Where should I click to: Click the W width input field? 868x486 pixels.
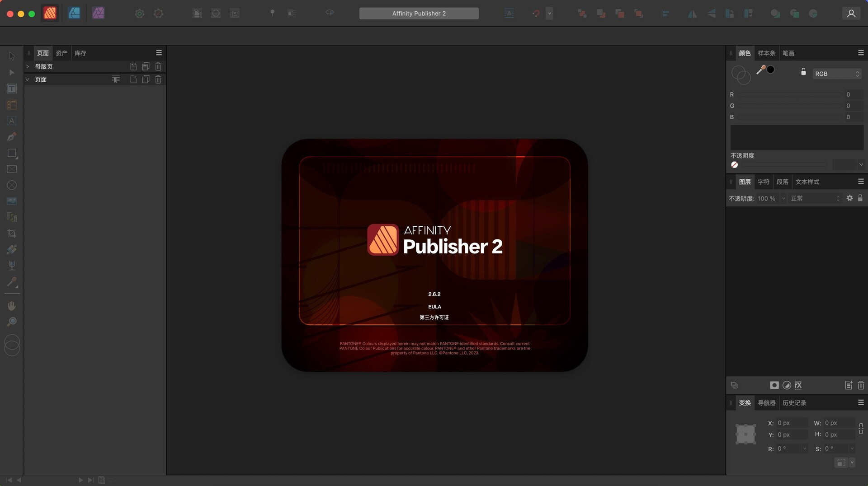tap(839, 423)
